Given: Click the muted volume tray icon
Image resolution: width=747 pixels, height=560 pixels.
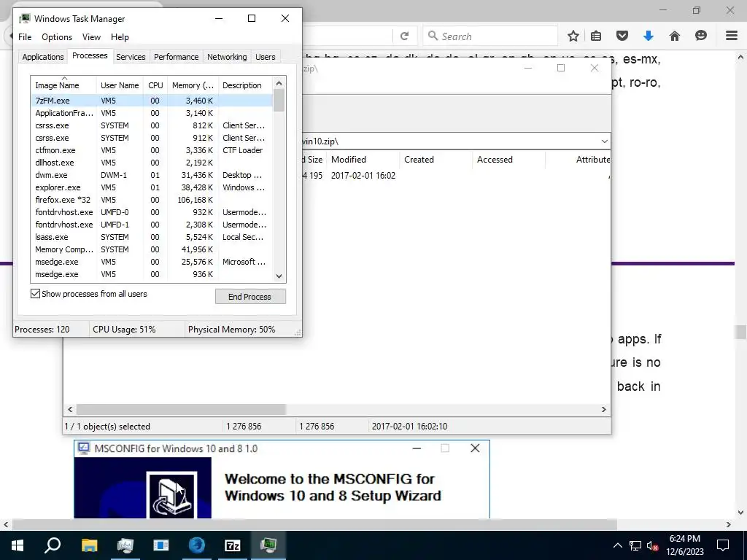Looking at the screenshot, I should click(652, 545).
